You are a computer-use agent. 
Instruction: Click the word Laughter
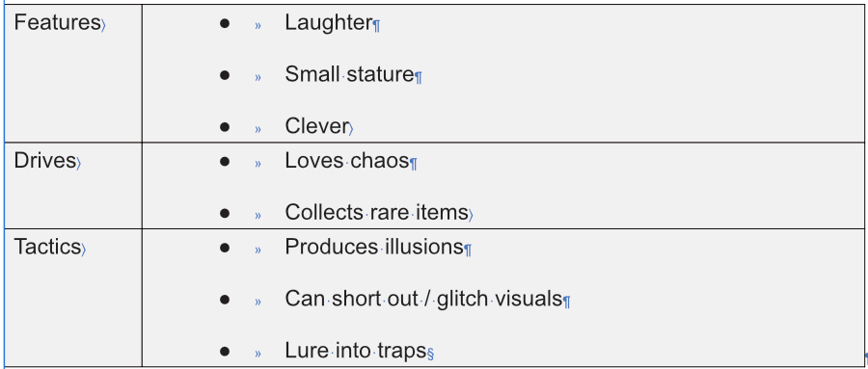point(328,23)
